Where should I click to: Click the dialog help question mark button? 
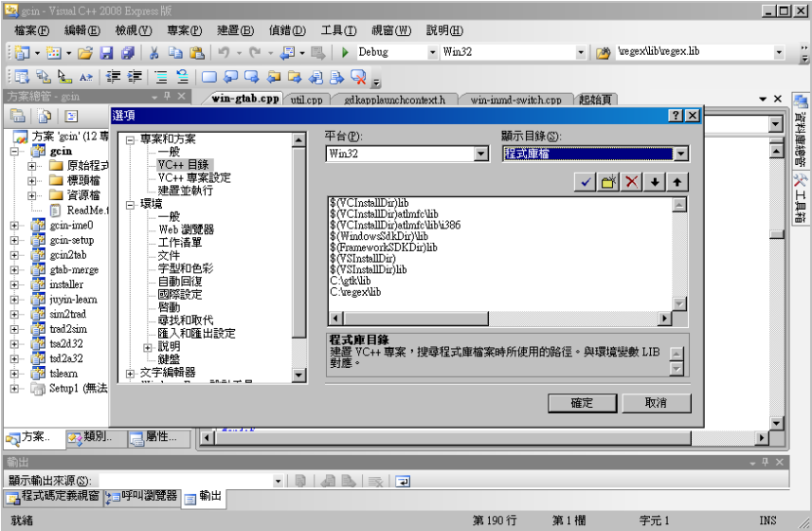pyautogui.click(x=675, y=115)
